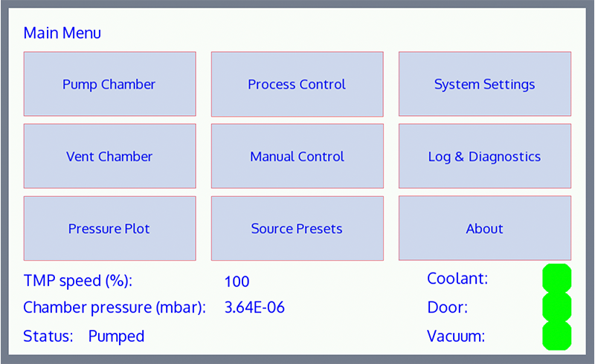This screenshot has height=364, width=595.
Task: Click the TMP speed (%) label
Action: tap(83, 281)
